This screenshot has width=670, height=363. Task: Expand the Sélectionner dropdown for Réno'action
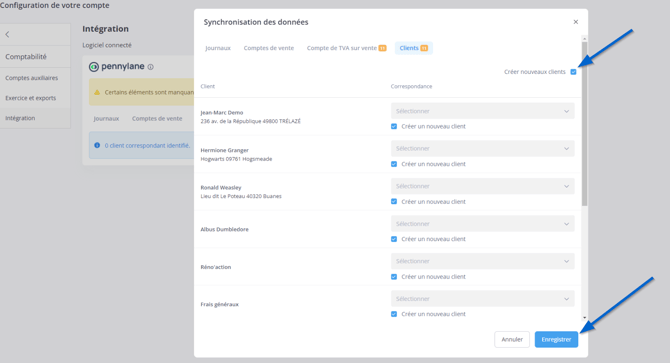[x=482, y=261]
